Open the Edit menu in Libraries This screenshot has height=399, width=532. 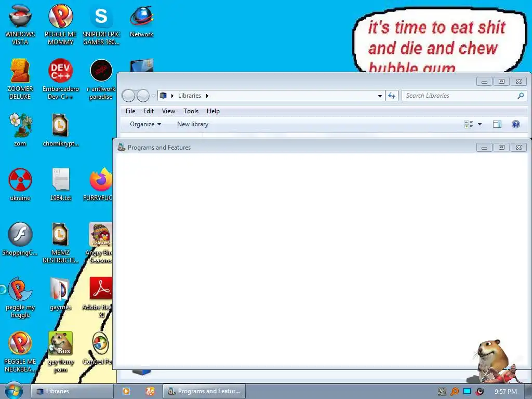pyautogui.click(x=148, y=111)
